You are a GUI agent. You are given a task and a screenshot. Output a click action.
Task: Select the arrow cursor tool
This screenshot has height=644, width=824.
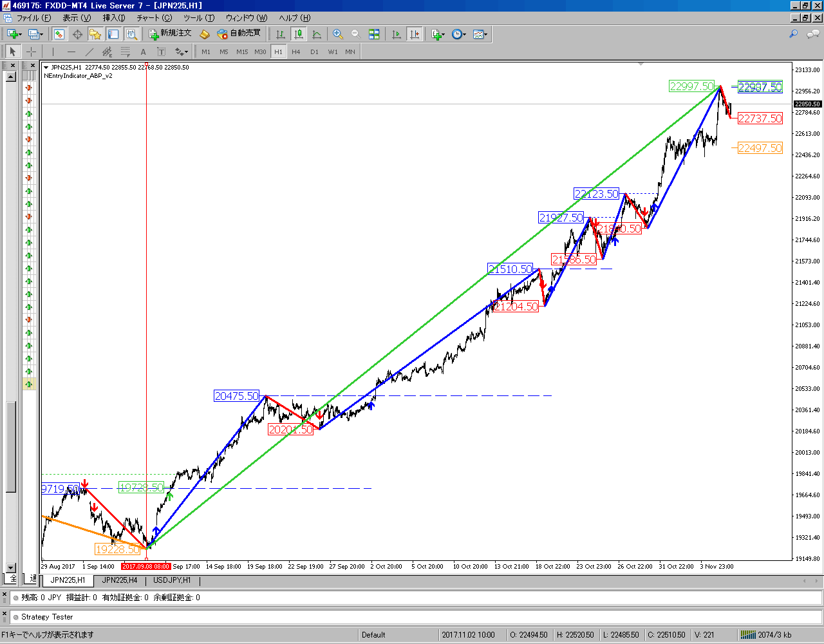13,52
